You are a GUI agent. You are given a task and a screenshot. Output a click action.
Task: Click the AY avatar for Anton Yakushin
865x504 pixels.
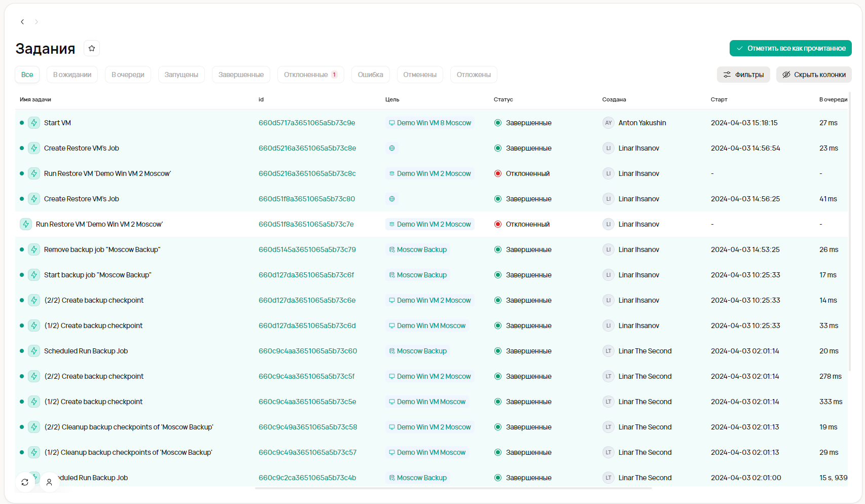point(608,123)
